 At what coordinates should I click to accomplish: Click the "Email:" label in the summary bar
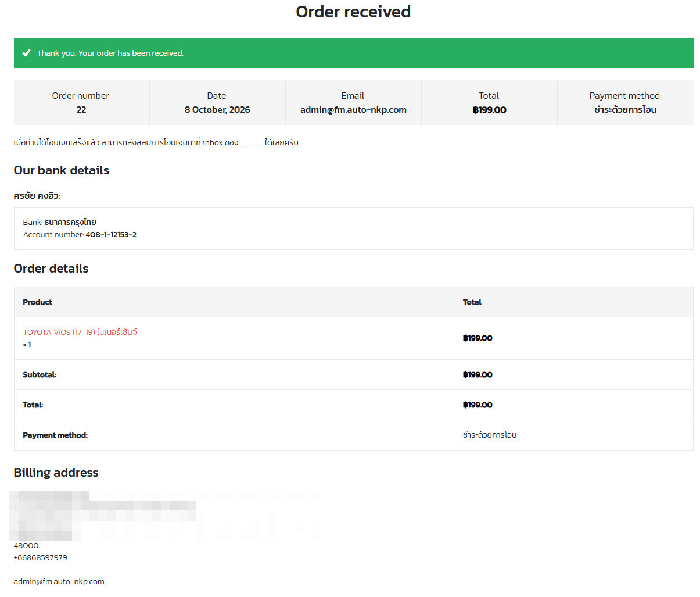tap(353, 96)
